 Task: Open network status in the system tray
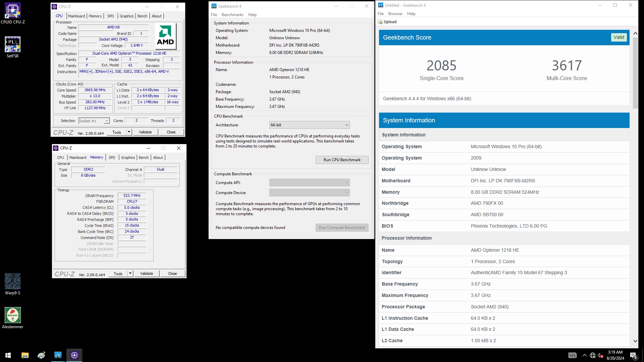pos(593,355)
